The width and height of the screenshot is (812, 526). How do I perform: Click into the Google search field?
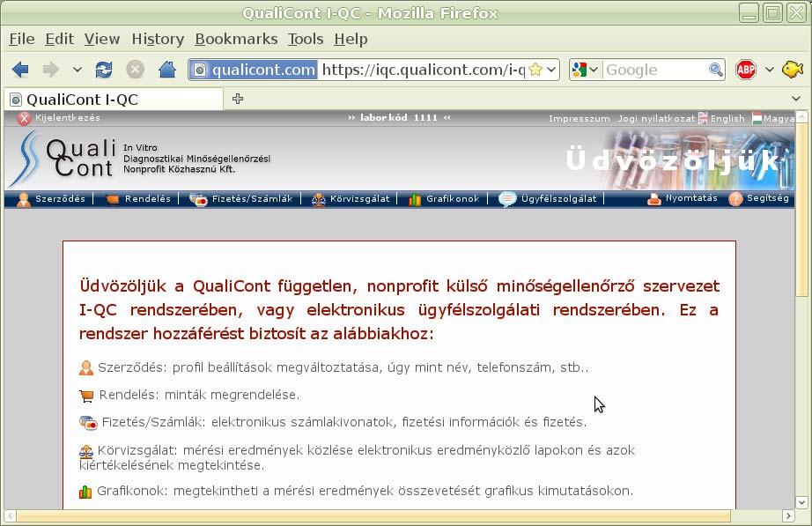point(655,70)
